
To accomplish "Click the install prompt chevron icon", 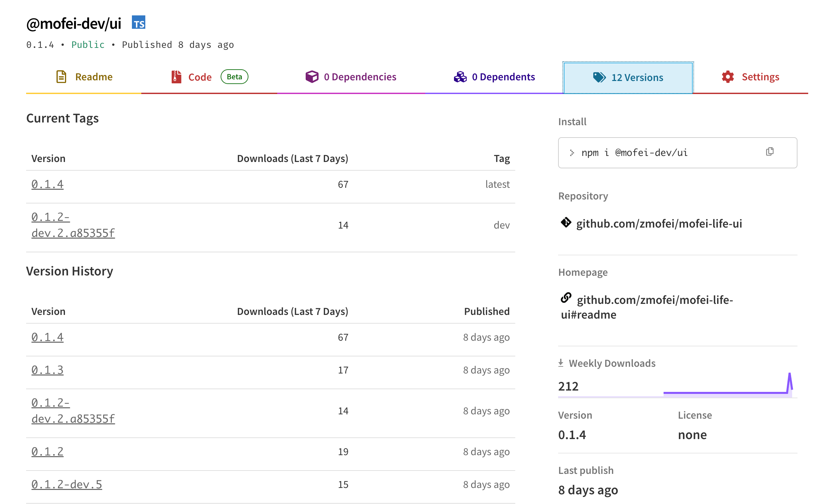I will pyautogui.click(x=572, y=153).
